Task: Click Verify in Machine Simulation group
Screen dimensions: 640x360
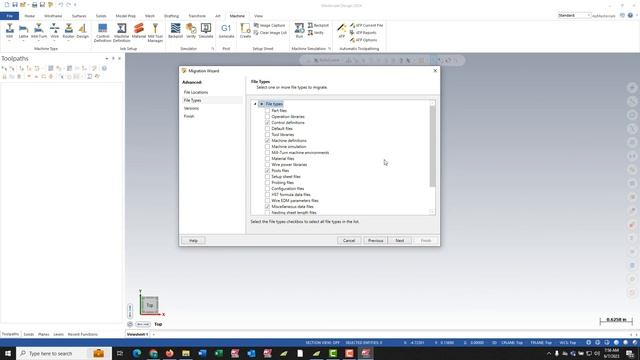Action: [316, 33]
